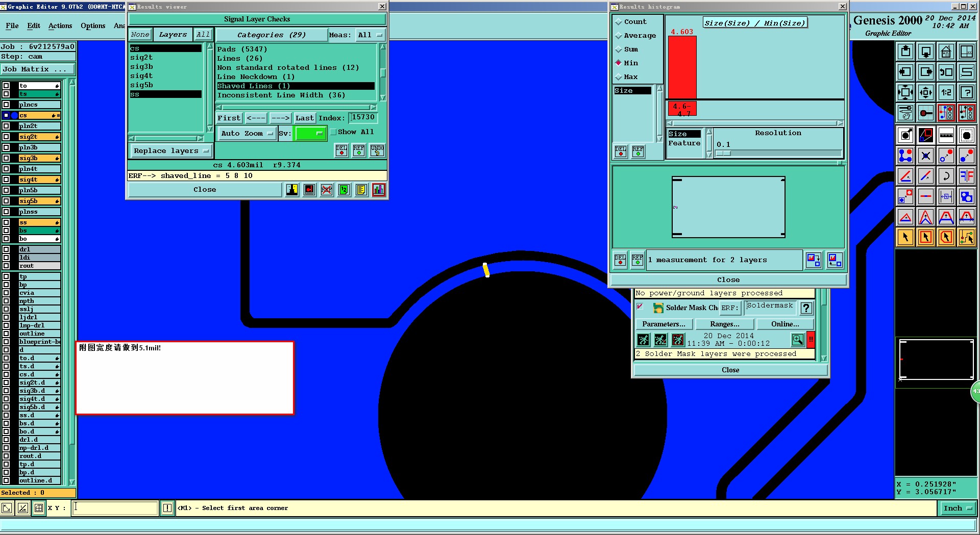The height and width of the screenshot is (535, 980).
Task: Click DEL icon in Results viewer
Action: pyautogui.click(x=341, y=150)
